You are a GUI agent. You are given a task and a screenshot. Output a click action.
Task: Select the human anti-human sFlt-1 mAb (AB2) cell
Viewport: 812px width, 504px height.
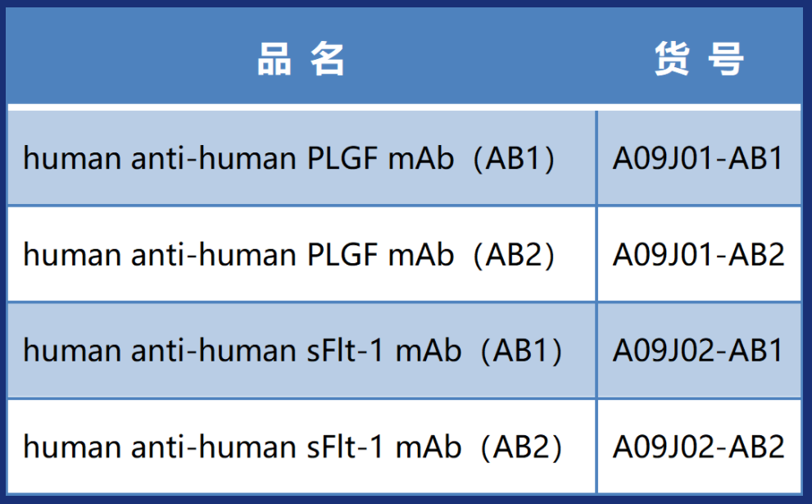(x=293, y=447)
